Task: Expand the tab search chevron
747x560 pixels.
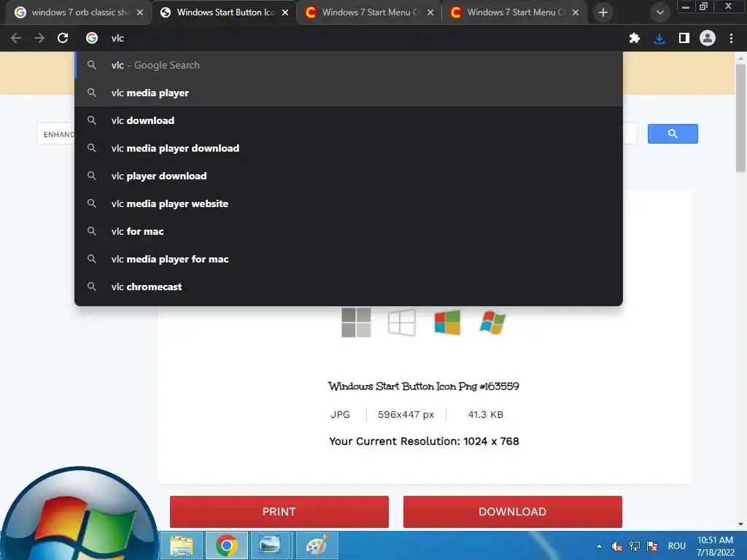Action: point(659,12)
